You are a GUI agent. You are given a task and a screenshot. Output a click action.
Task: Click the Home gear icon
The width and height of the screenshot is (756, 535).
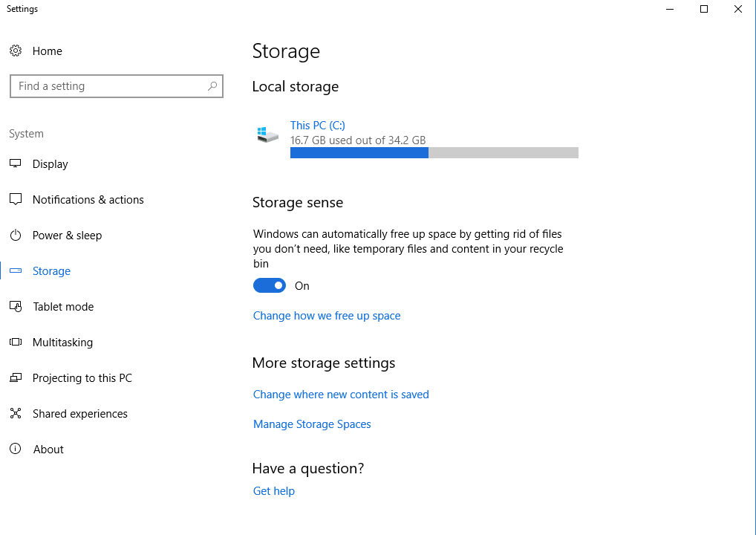[x=16, y=51]
